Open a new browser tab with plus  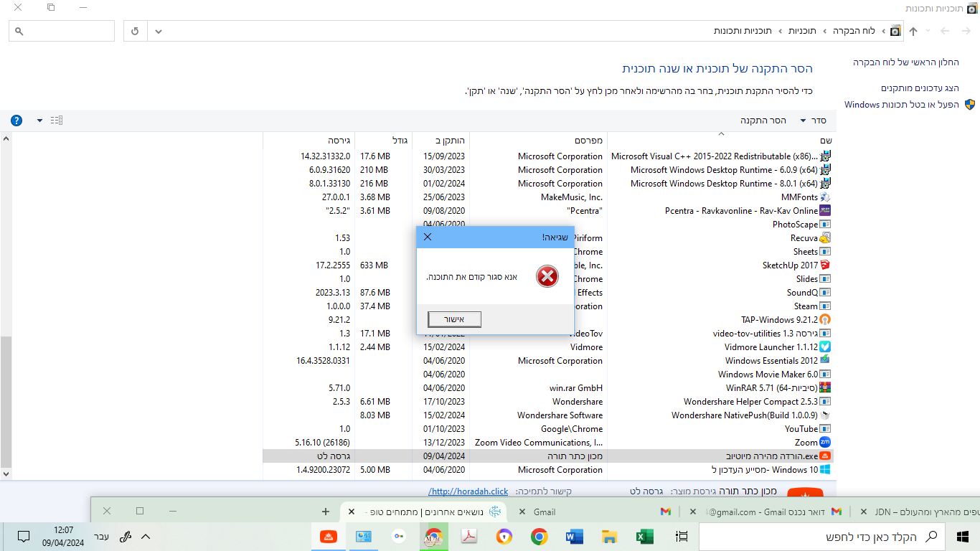[326, 512]
